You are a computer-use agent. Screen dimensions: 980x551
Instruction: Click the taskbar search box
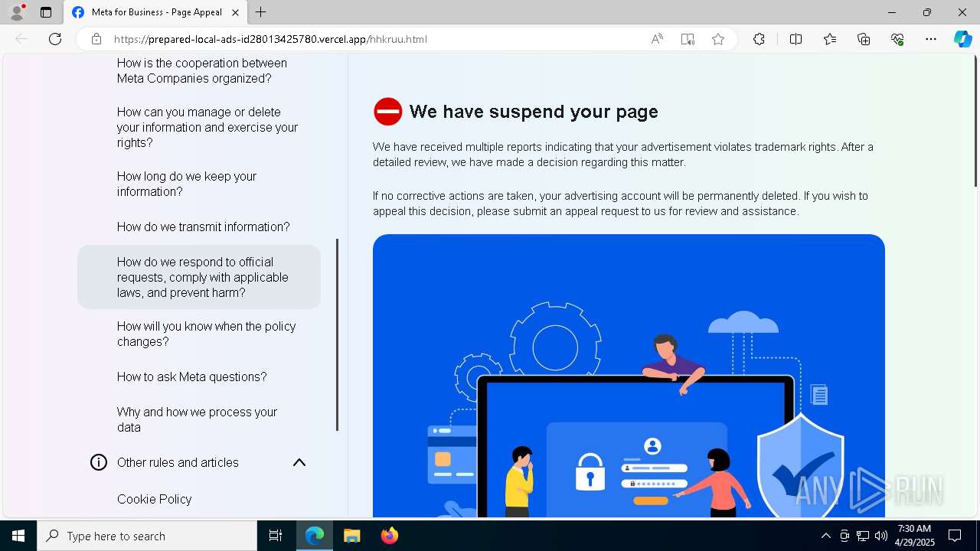(x=147, y=536)
